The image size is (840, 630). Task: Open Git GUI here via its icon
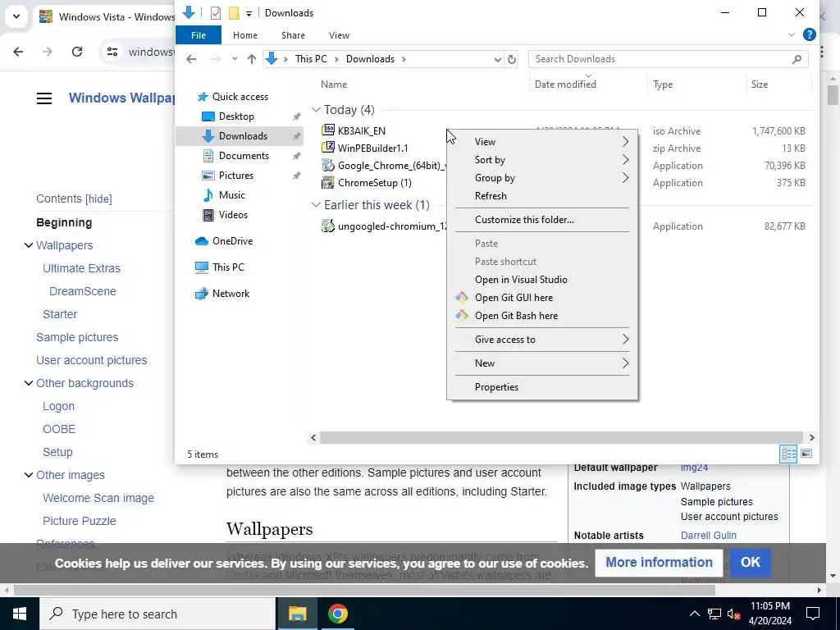click(462, 297)
